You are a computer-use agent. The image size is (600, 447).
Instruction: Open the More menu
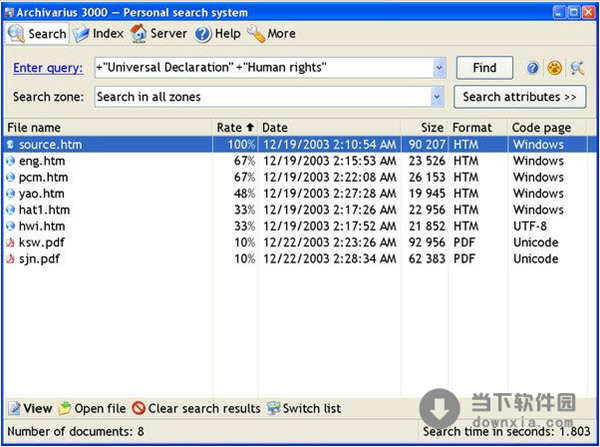(271, 34)
